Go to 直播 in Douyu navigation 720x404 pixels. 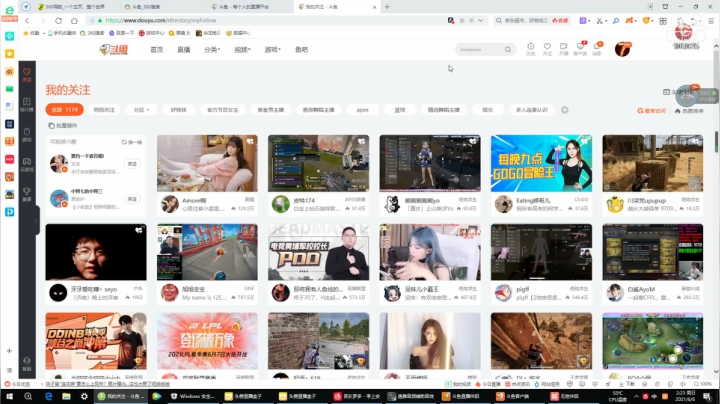point(184,50)
